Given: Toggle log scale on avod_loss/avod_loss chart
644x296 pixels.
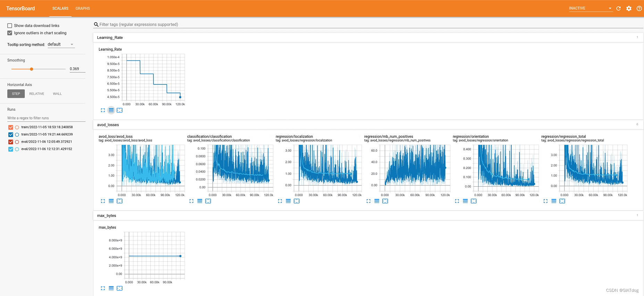Looking at the screenshot, I should 111,201.
